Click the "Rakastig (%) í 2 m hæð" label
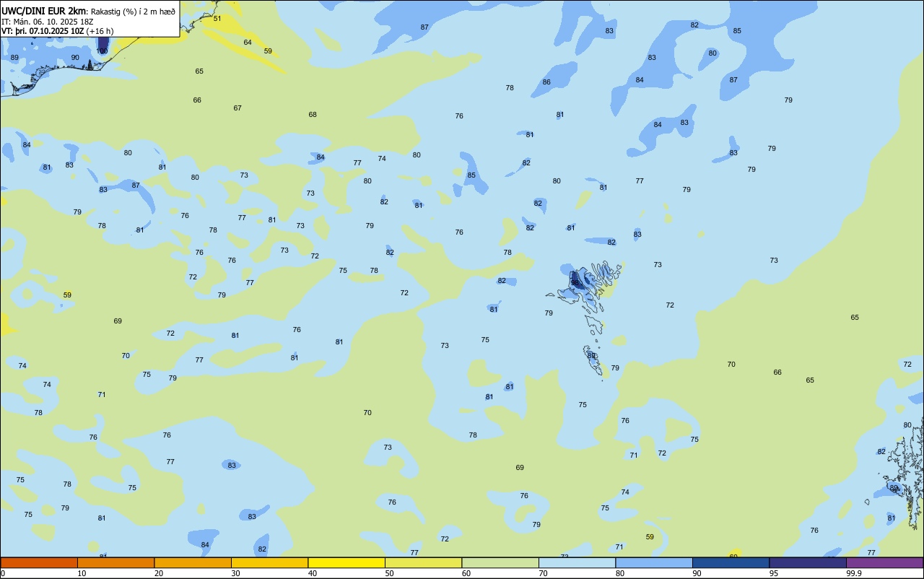The height and width of the screenshot is (579, 924). (x=133, y=11)
